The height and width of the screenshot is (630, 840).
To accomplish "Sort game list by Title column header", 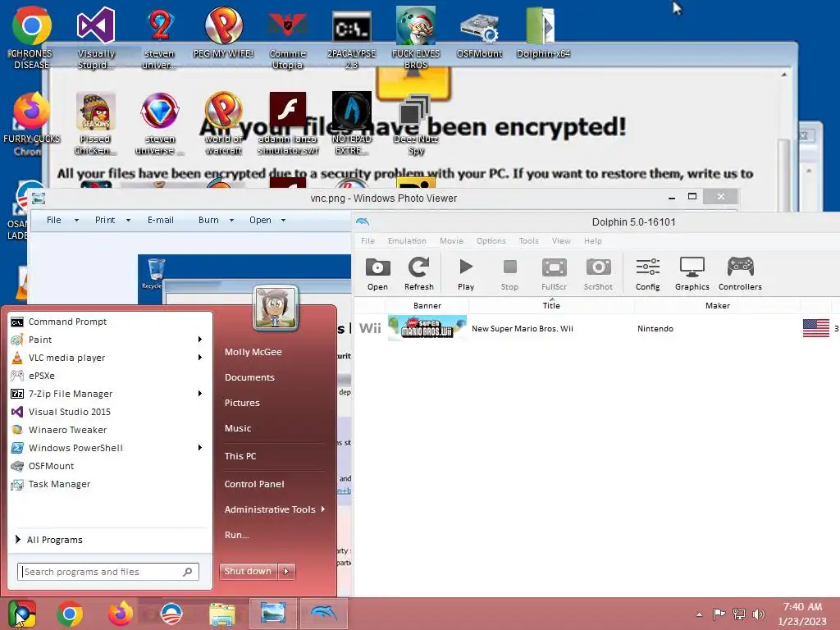I will [551, 305].
